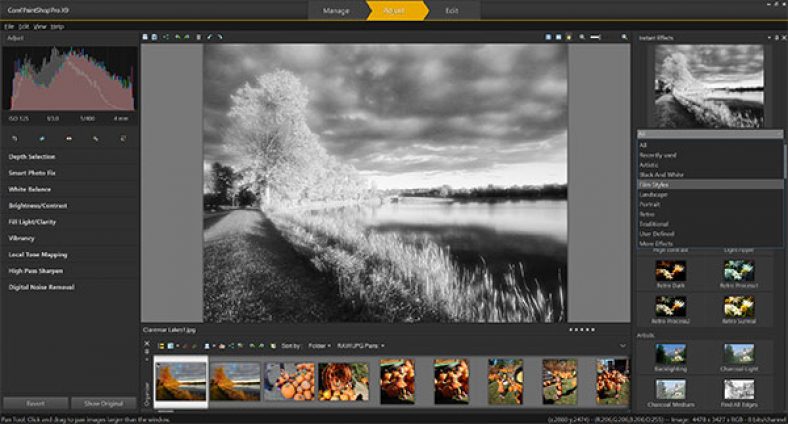
Task: Click the Delete trash icon in the toolbar
Action: click(198, 37)
